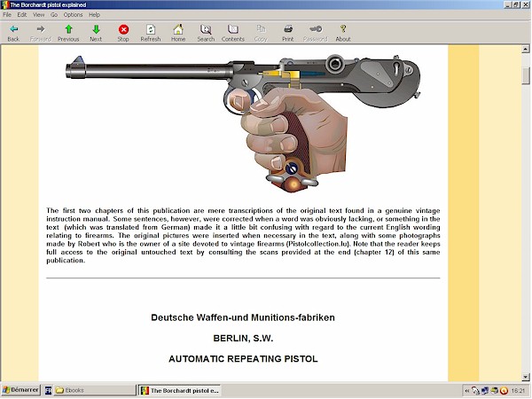The width and height of the screenshot is (532, 399).
Task: Click the green-black tray icon
Action: coord(495,391)
